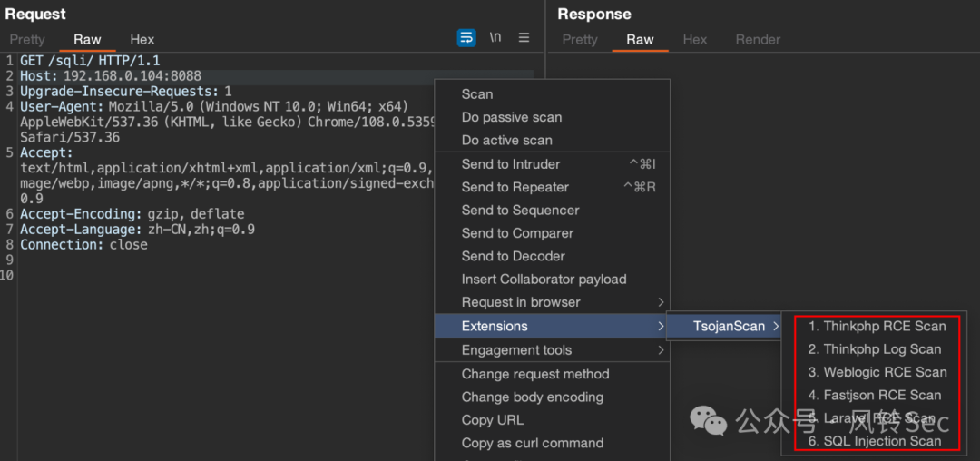Click Change request method

tap(534, 374)
